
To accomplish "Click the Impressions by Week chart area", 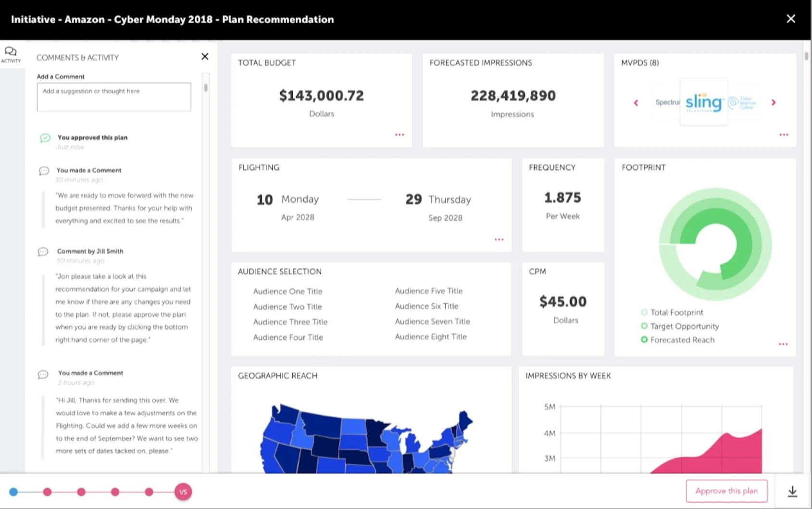I will [661, 439].
